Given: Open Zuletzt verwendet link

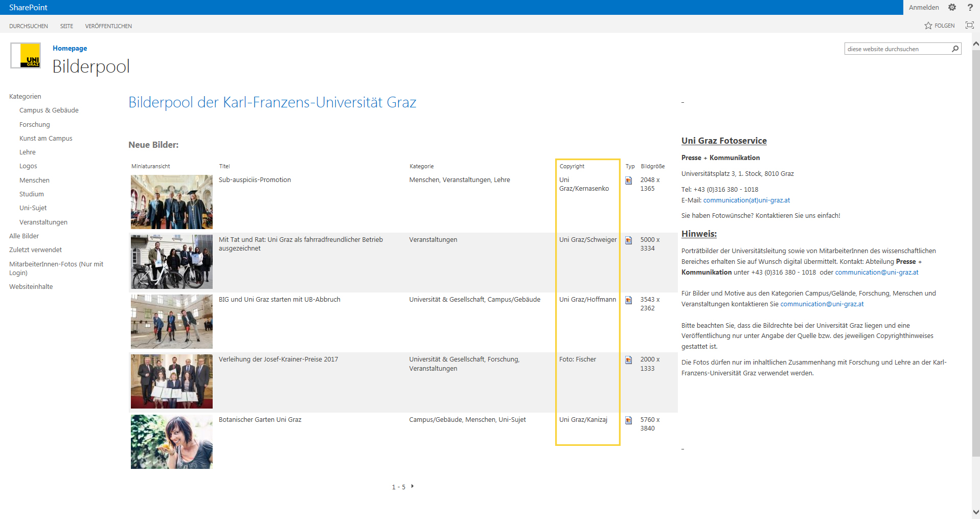Looking at the screenshot, I should [35, 250].
